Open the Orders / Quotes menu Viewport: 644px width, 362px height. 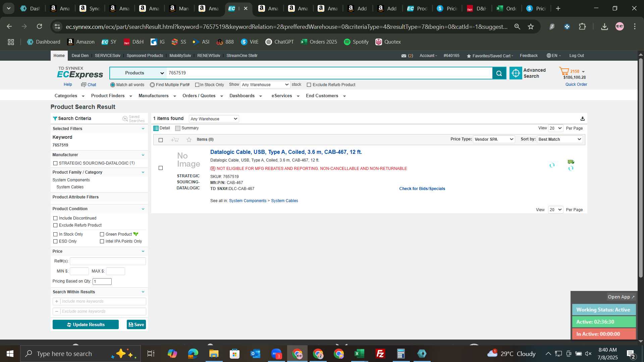click(203, 96)
